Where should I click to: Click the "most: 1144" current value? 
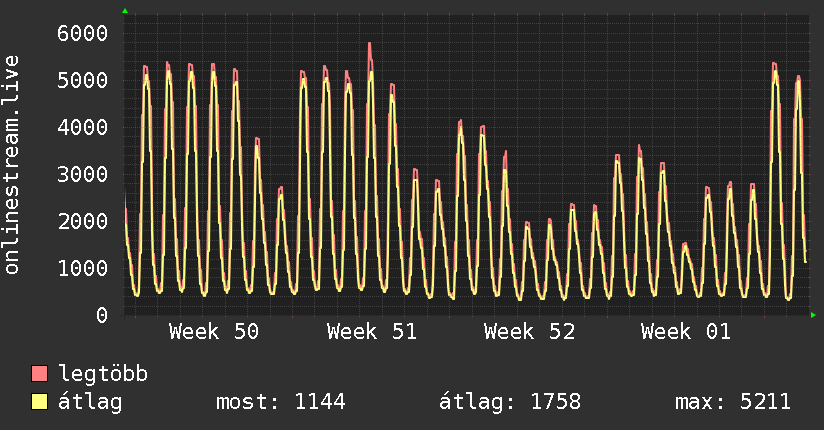[x=280, y=403]
